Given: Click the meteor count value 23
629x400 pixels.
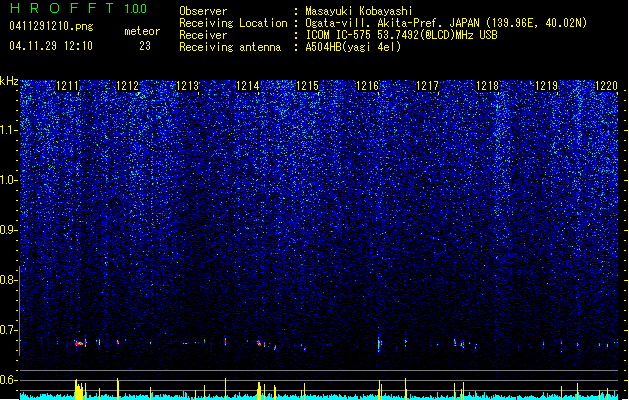Looking at the screenshot, I should click(x=145, y=46).
